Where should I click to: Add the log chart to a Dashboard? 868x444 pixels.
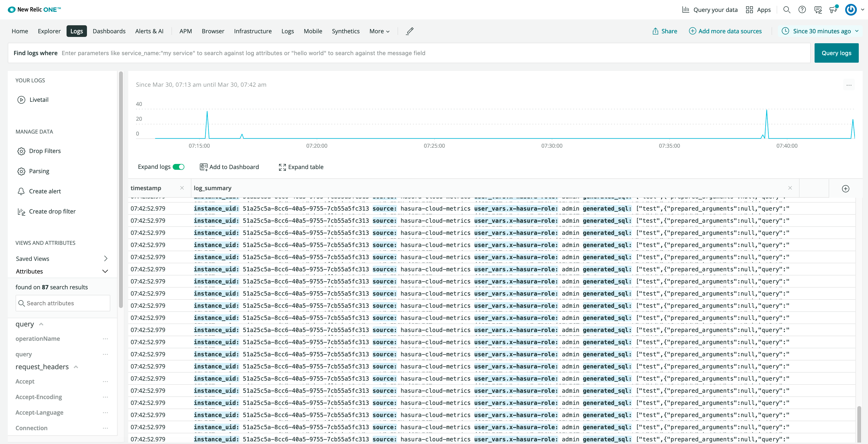(229, 167)
